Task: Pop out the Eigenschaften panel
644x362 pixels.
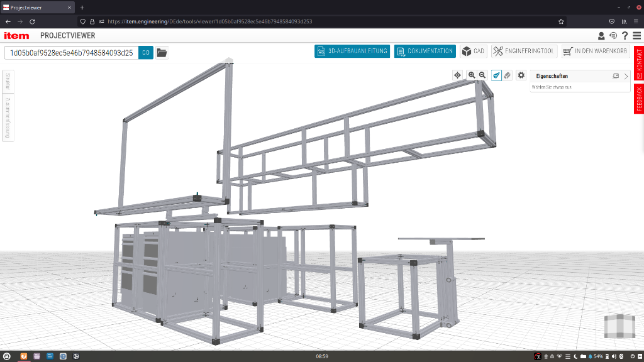Action: [616, 76]
